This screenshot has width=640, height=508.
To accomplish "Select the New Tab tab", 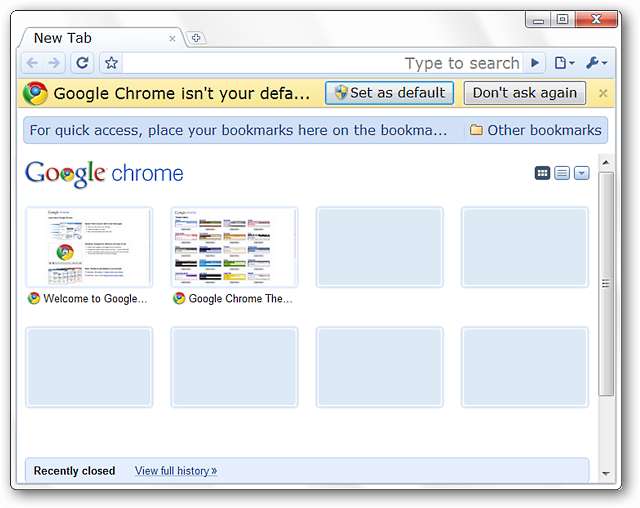I will coord(98,38).
